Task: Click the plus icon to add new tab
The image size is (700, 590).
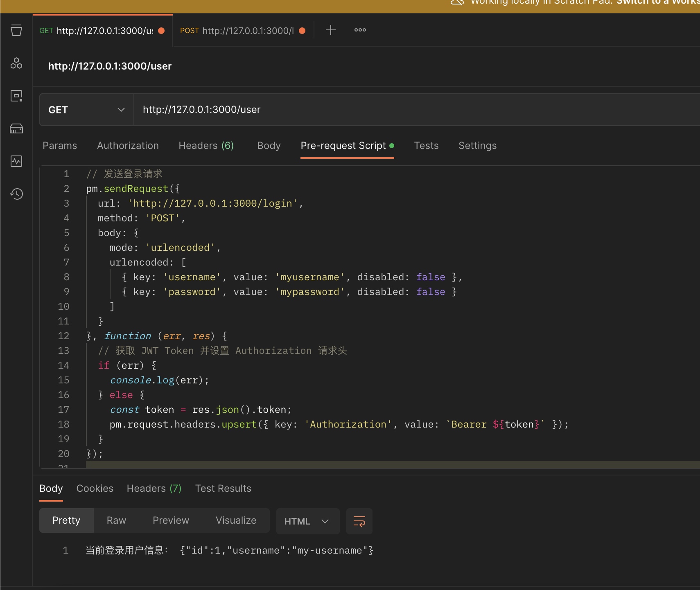Action: click(x=330, y=30)
